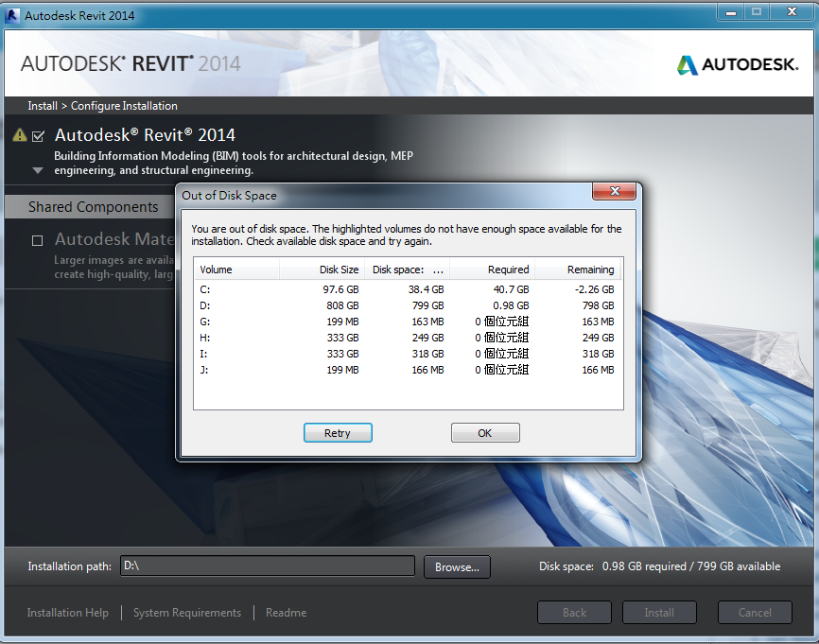
Task: Click OK to dismiss the disk space warning
Action: (x=485, y=432)
